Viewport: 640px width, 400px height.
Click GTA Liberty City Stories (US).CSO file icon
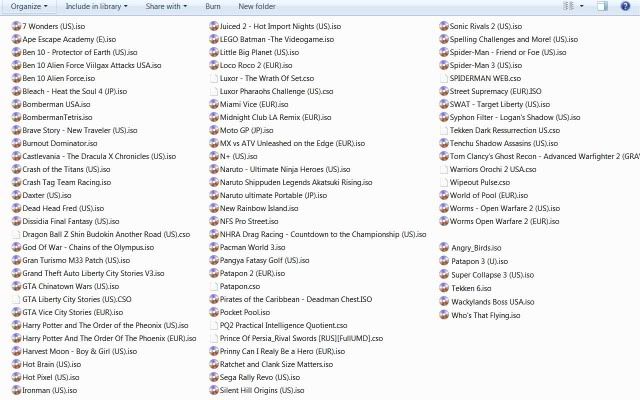16,299
